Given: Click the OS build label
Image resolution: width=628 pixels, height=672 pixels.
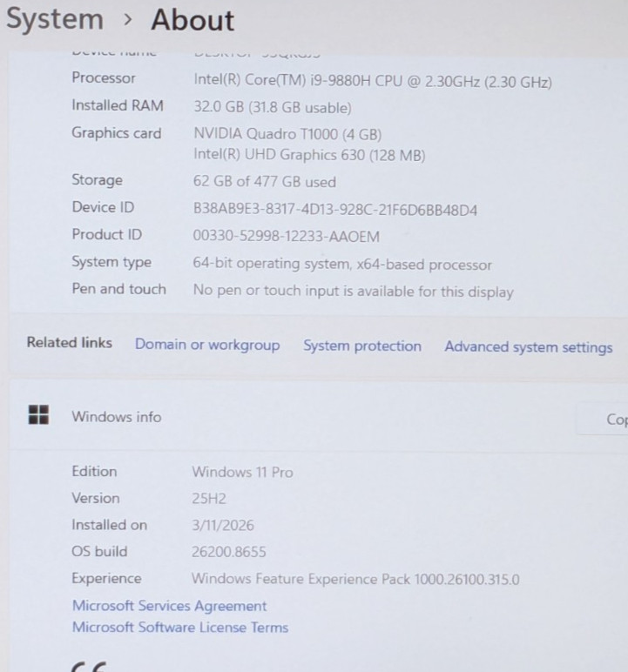Looking at the screenshot, I should point(99,551).
